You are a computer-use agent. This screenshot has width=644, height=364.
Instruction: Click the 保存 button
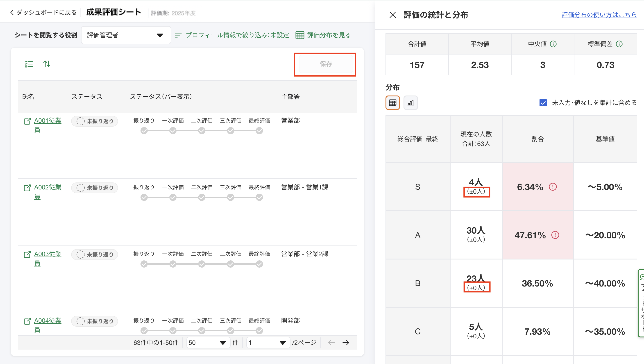point(326,64)
